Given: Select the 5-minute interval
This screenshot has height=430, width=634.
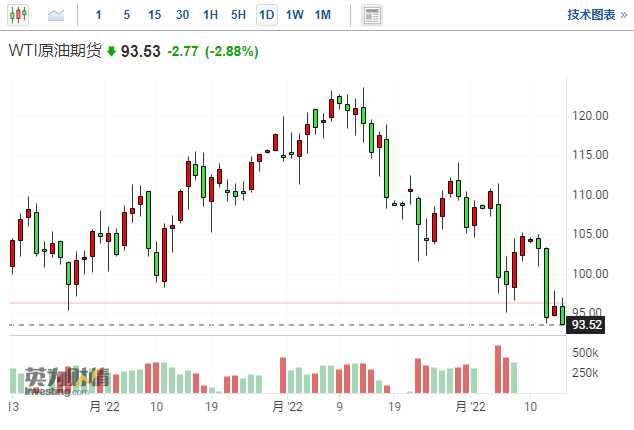Looking at the screenshot, I should click(125, 15).
